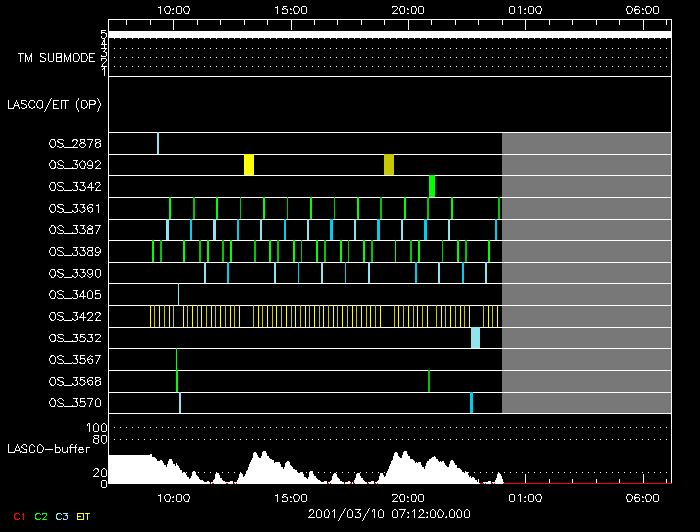Select the C3 legend entry
Screen dimensions: 700x532
coord(62,515)
